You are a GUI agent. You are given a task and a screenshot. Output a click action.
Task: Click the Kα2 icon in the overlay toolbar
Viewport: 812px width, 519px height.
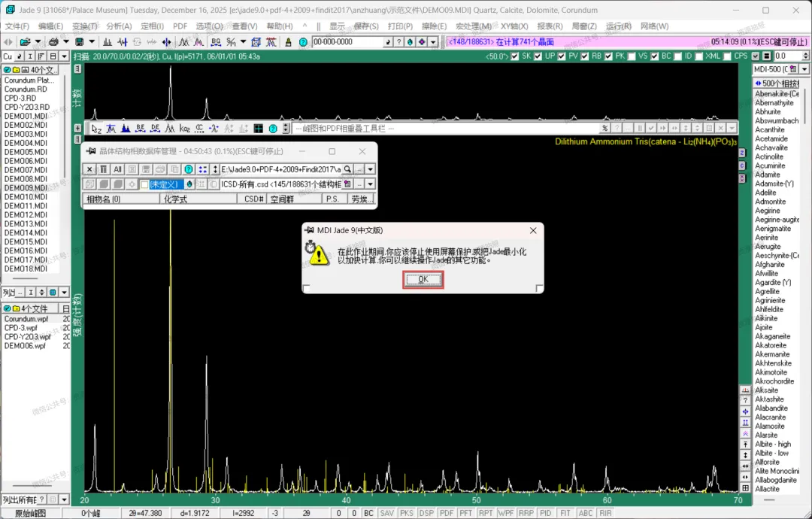pyautogui.click(x=184, y=129)
